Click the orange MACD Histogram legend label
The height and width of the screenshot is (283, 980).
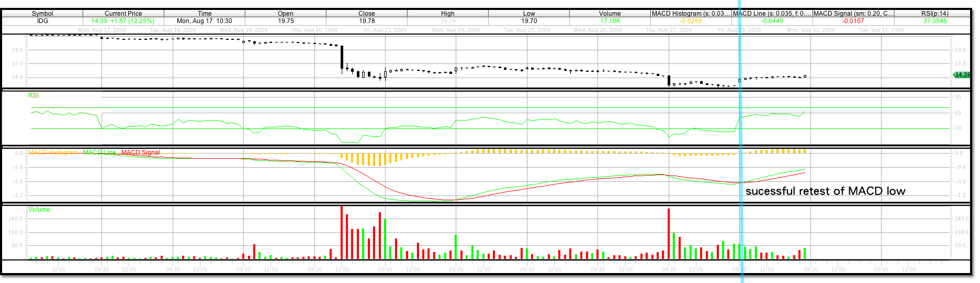click(53, 153)
